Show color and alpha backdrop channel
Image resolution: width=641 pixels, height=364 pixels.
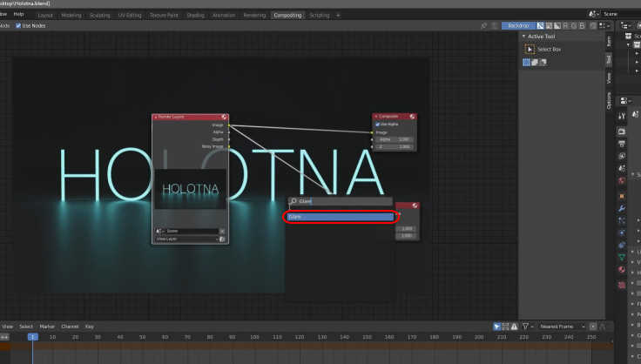(x=541, y=25)
